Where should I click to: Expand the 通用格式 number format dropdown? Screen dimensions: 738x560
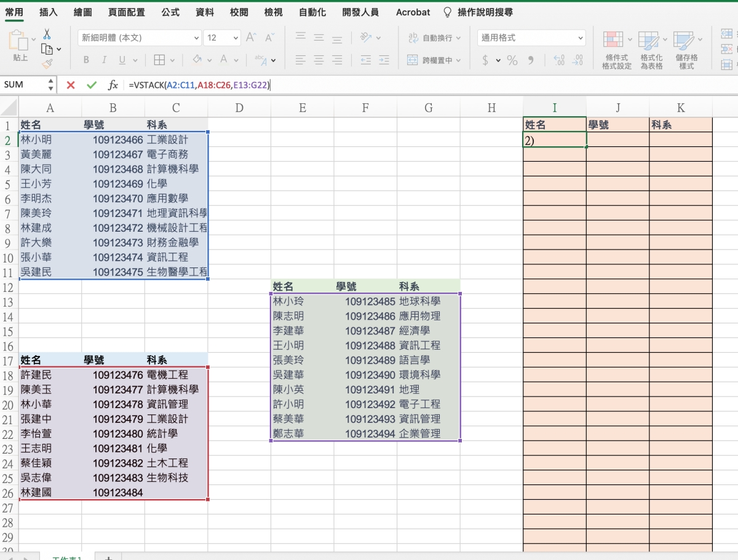[x=531, y=38]
